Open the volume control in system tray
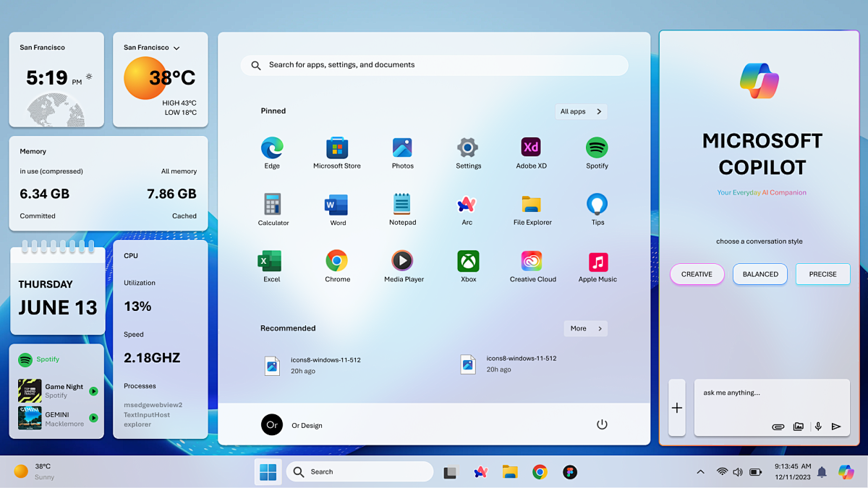The height and width of the screenshot is (488, 868). pos(738,472)
